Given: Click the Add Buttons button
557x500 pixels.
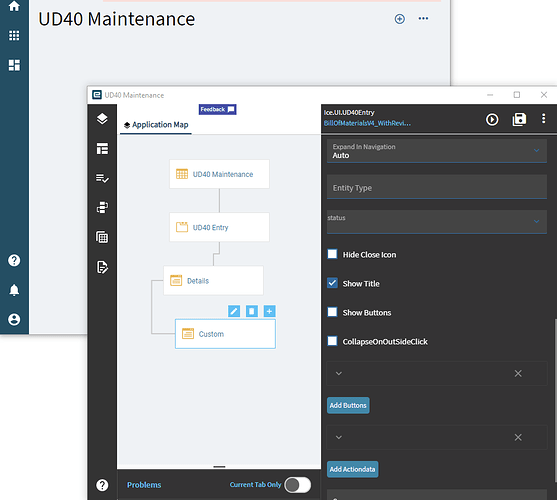Looking at the screenshot, I should 348,406.
